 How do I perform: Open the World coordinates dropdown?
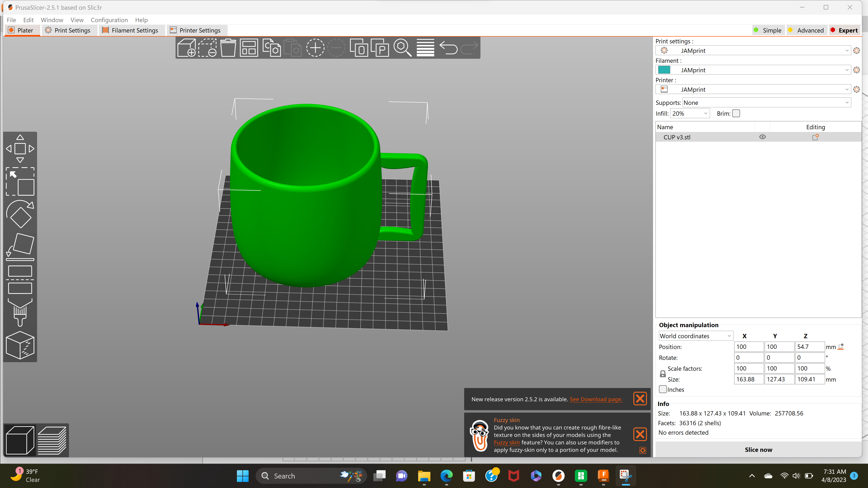(x=696, y=336)
